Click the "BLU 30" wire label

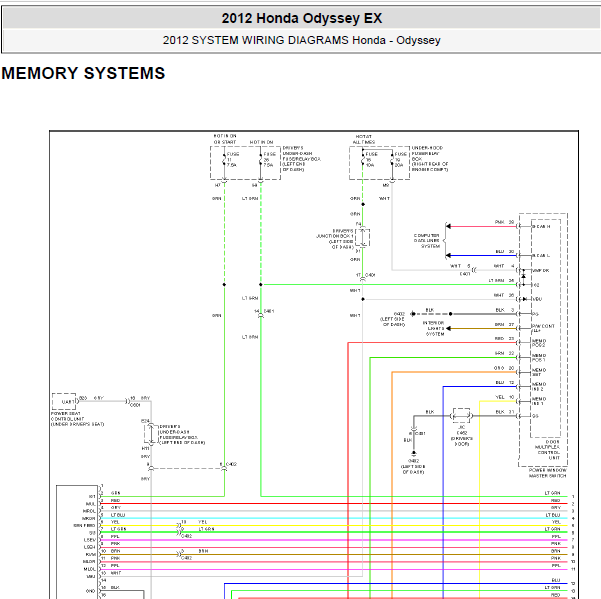pos(505,251)
